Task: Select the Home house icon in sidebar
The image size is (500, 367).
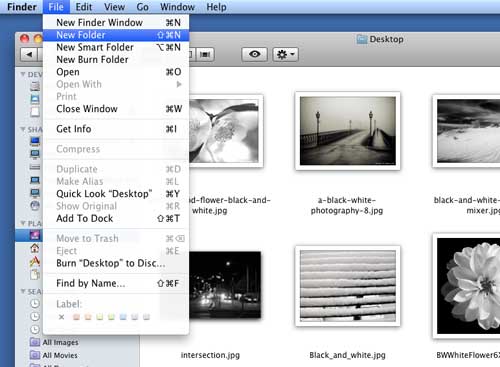Action: coord(35,248)
